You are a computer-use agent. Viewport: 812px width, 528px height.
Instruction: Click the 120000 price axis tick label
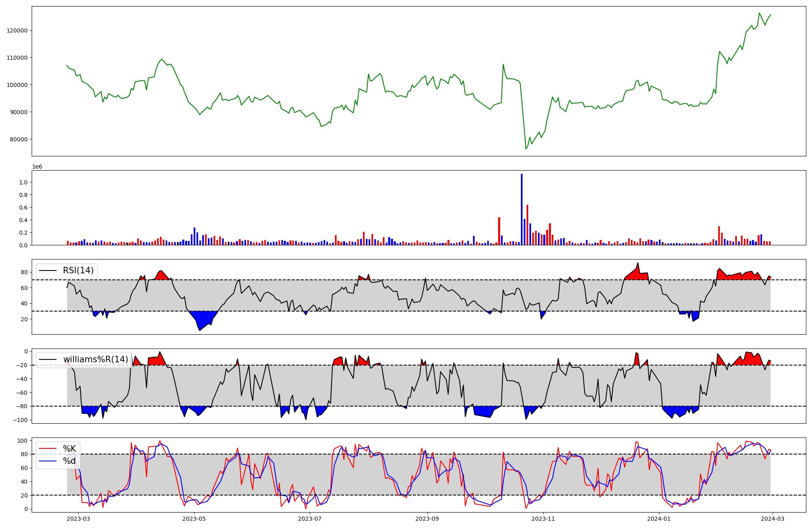(x=17, y=30)
